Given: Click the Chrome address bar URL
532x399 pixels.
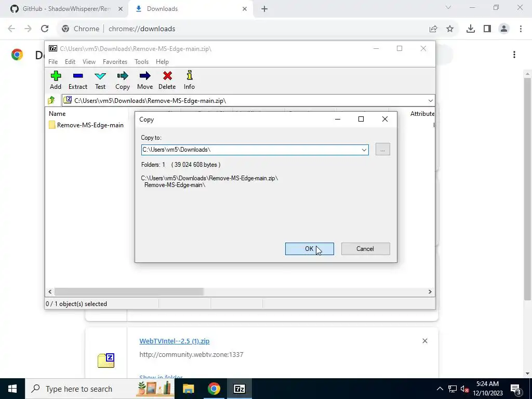Looking at the screenshot, I should 142,29.
